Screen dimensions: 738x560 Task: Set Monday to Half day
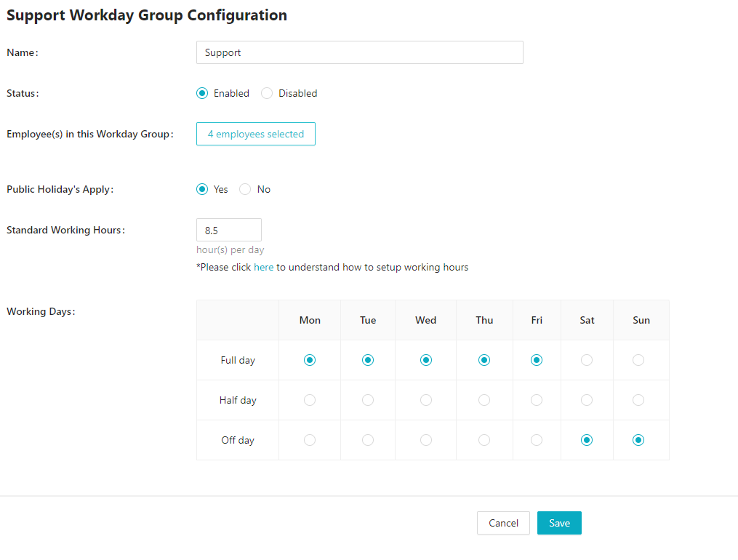tap(310, 400)
